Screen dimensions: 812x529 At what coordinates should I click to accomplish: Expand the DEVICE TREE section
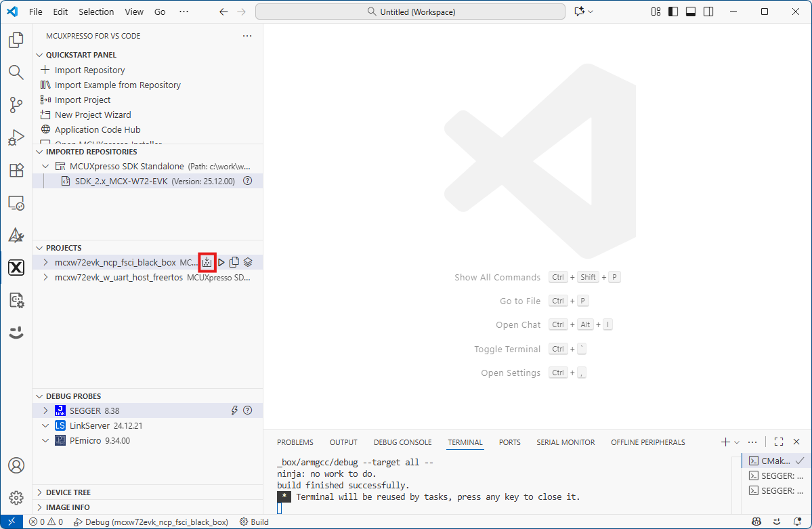pyautogui.click(x=39, y=492)
